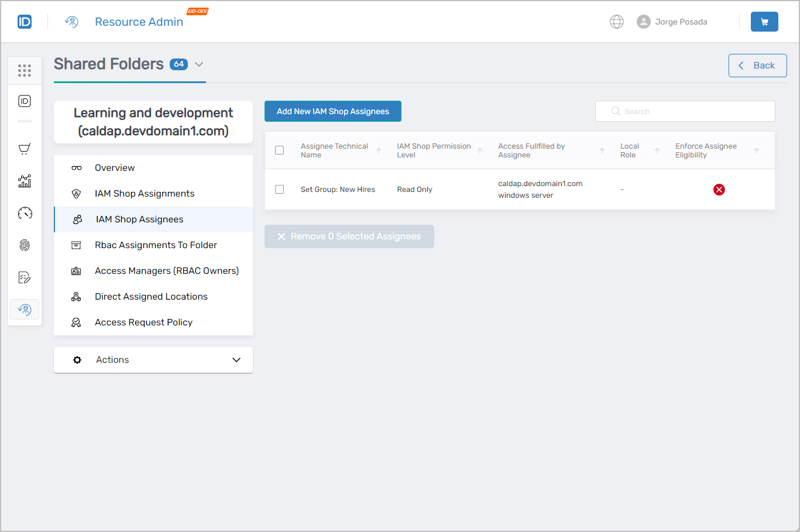This screenshot has width=800, height=532.
Task: Select Access Request Policy menu entry
Action: tap(143, 322)
